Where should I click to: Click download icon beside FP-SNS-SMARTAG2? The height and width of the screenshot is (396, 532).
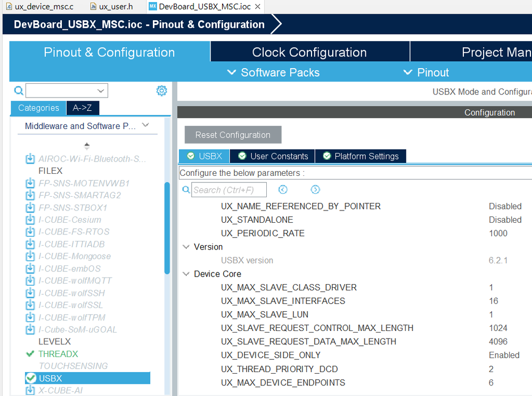[x=30, y=195]
